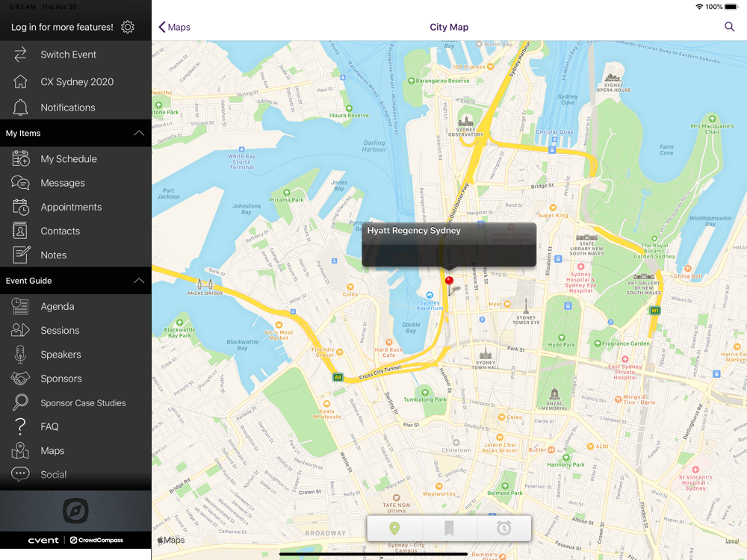Select Switch Event menu item
This screenshot has width=747, height=560.
(75, 55)
